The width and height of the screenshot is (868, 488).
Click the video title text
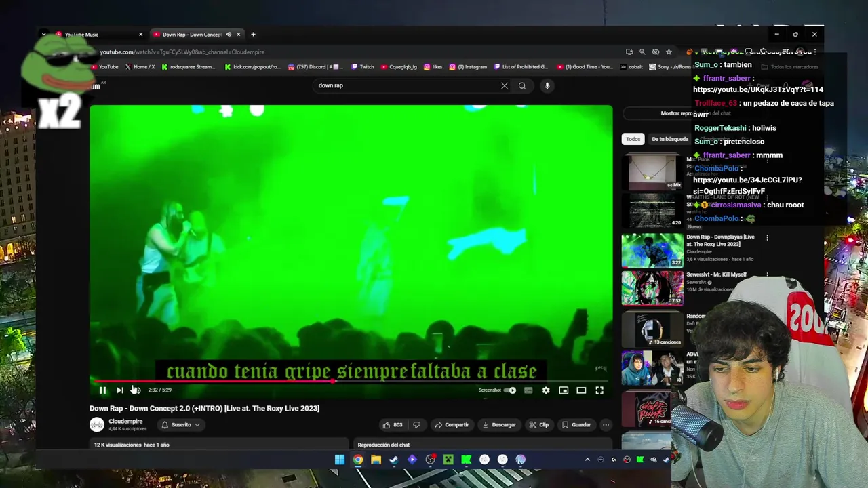204,408
